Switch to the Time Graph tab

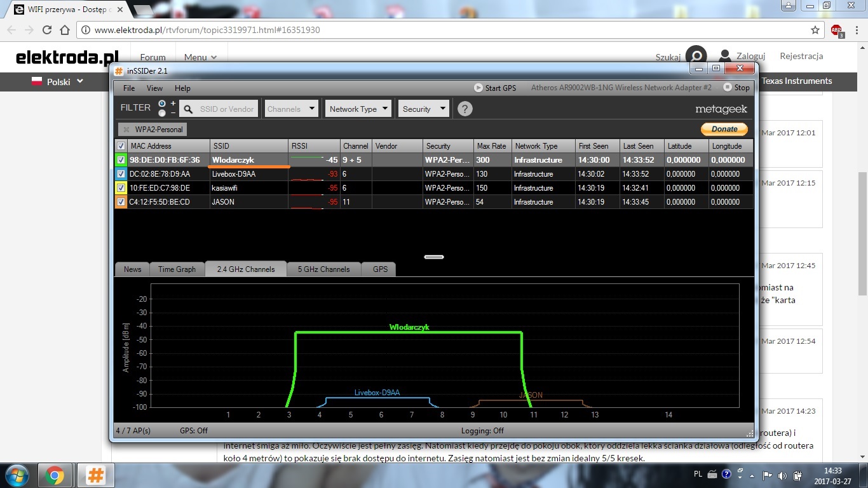(177, 269)
